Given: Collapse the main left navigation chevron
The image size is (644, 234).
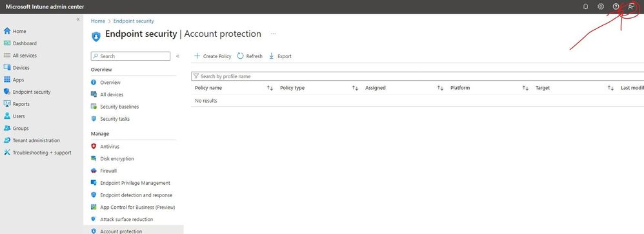Looking at the screenshot, I should click(x=78, y=19).
